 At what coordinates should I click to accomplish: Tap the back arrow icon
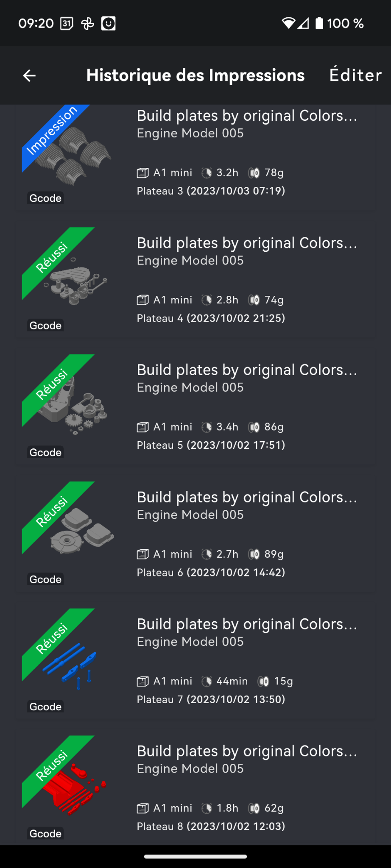tap(29, 76)
